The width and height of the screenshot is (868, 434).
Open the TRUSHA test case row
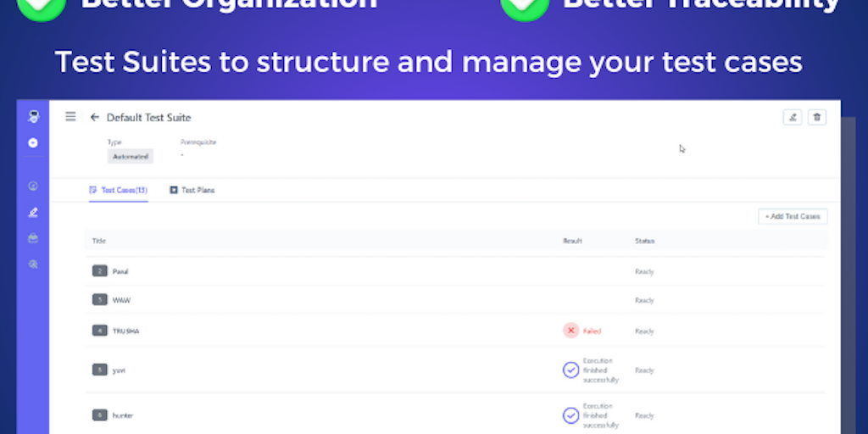(x=125, y=331)
